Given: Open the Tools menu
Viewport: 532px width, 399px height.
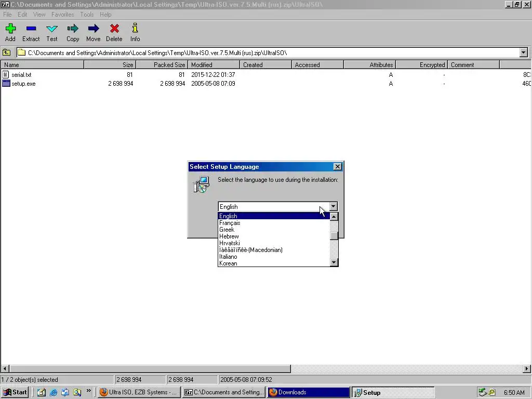Looking at the screenshot, I should tap(87, 14).
